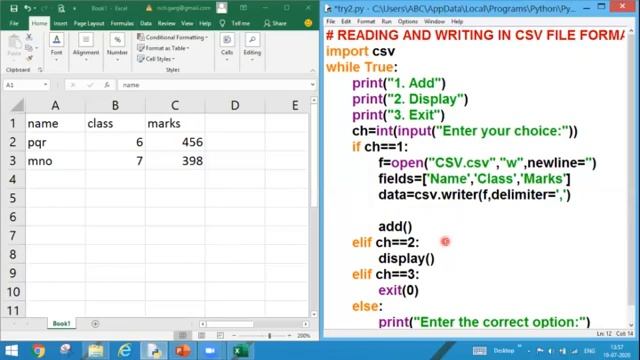Select column B header
This screenshot has height=360, width=640.
click(116, 105)
